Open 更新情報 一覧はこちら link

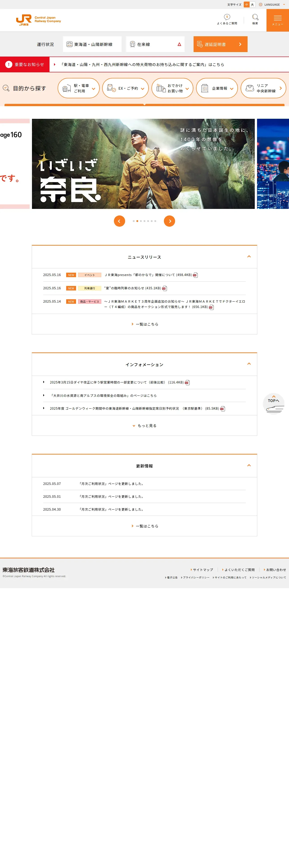tap(145, 526)
